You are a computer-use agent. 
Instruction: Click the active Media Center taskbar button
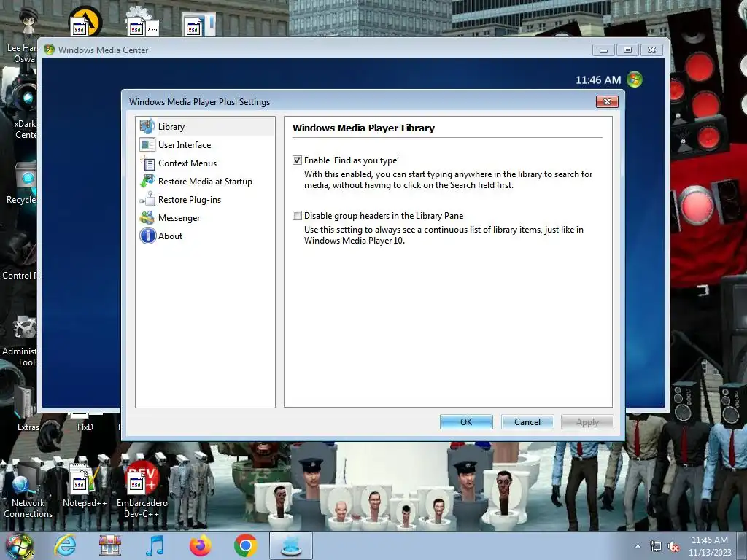pos(291,545)
